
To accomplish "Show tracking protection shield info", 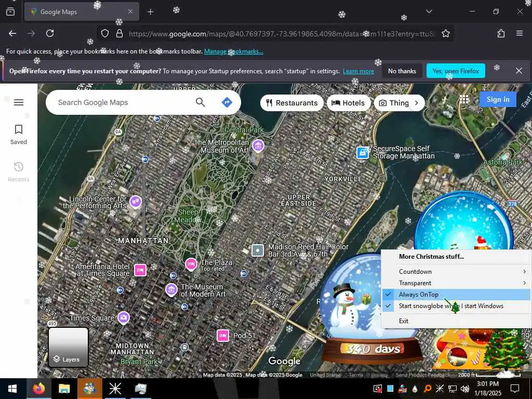I will [105, 33].
